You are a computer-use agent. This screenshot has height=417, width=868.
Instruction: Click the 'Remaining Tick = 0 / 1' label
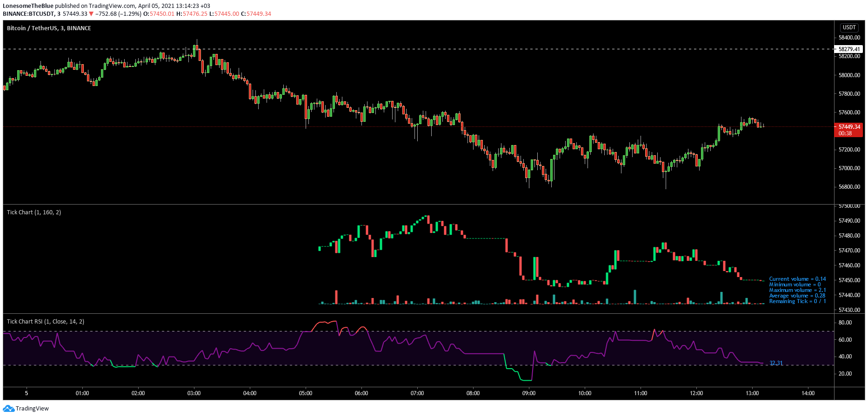point(797,301)
